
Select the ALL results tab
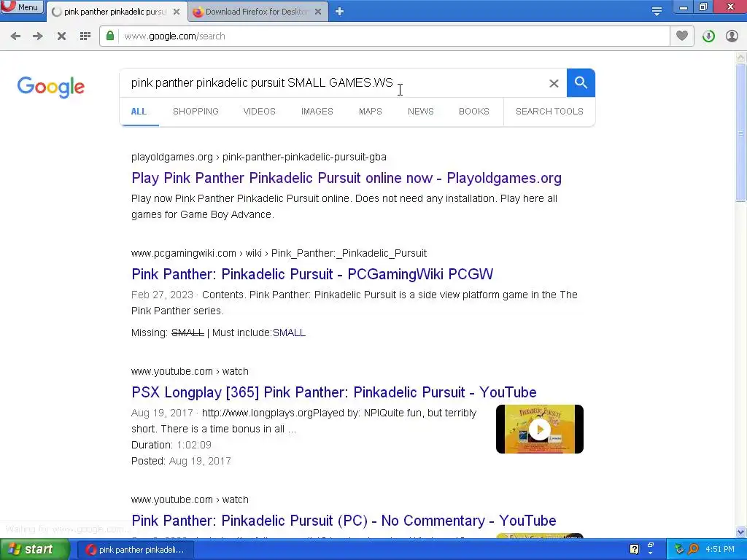pos(139,112)
